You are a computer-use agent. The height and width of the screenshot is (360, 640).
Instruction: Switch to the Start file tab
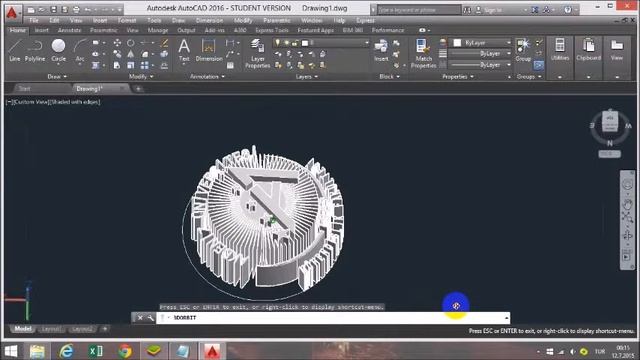click(x=24, y=89)
